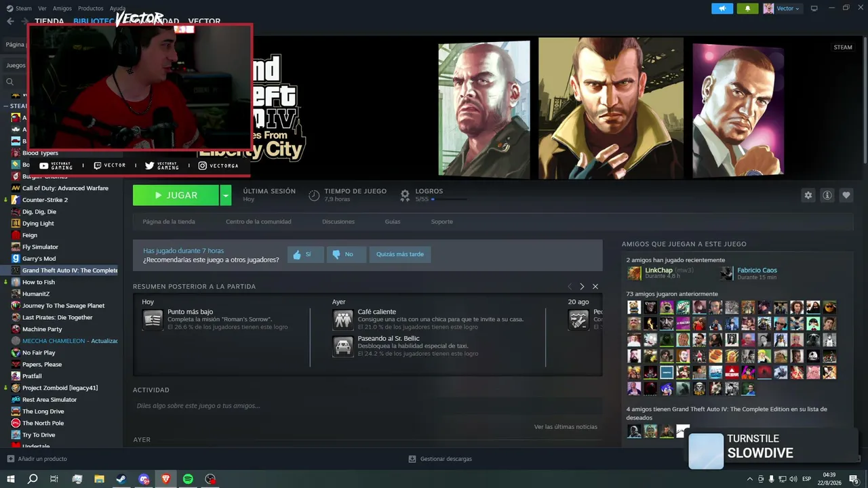Click the green JUGAR button
This screenshot has height=488, width=868.
[x=176, y=195]
